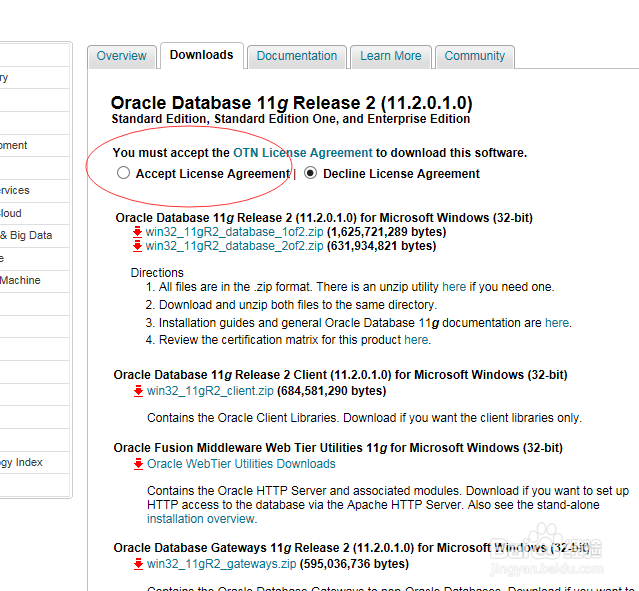Download win32_11gR2_database_2of2.zip file link

(x=234, y=246)
